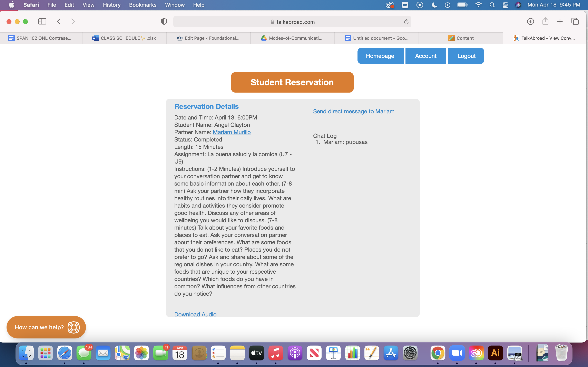The image size is (588, 367).
Task: Open the Wi-Fi status menu
Action: (x=478, y=5)
